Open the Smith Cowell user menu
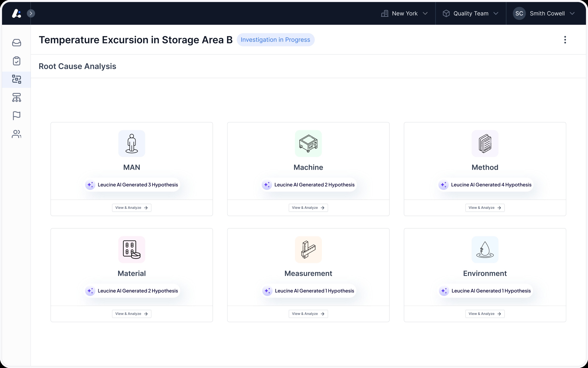This screenshot has height=368, width=588. 544,13
